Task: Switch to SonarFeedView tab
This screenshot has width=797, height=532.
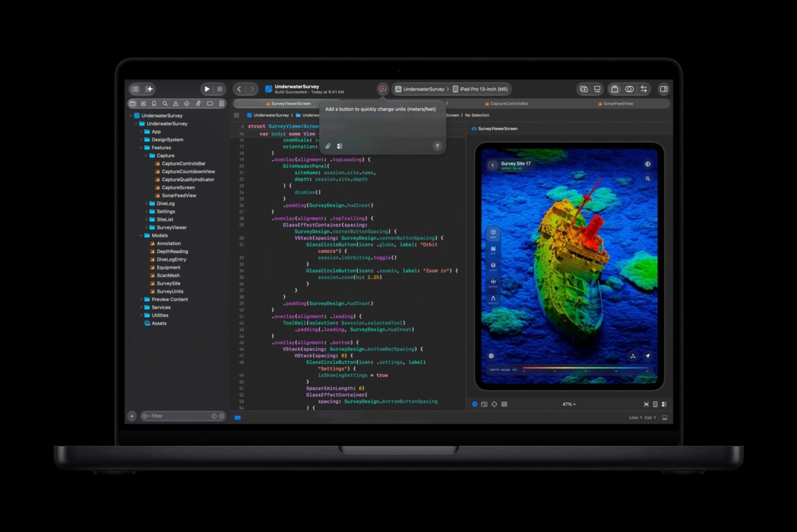Action: (615, 104)
